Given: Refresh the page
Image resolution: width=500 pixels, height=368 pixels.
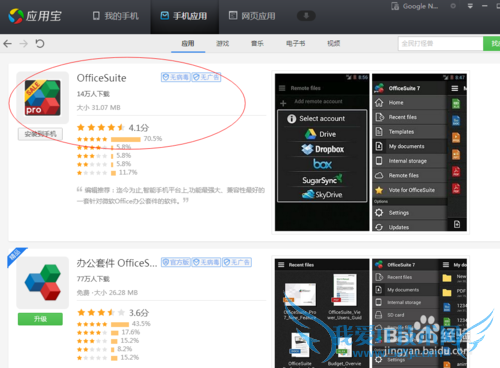Looking at the screenshot, I should [40, 43].
